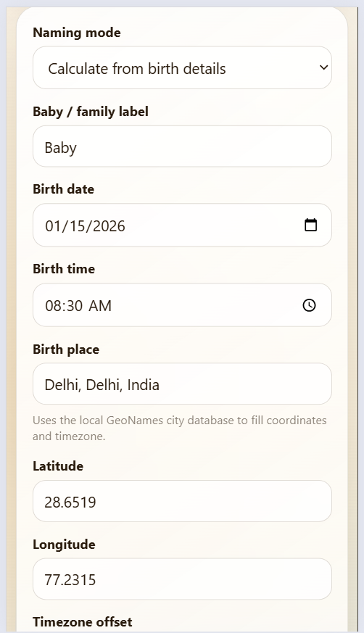The height and width of the screenshot is (633, 364).
Task: Click the 'Baby / family label' label text
Action: coord(91,112)
